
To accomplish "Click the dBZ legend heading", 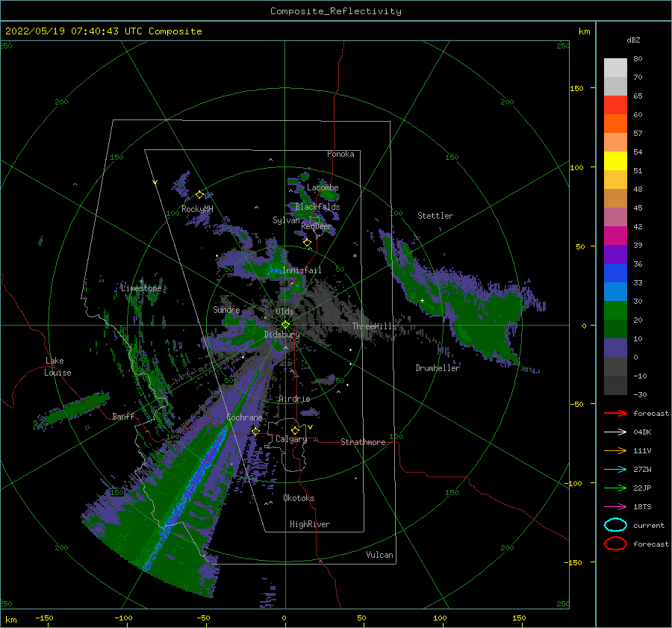I will click(x=633, y=40).
